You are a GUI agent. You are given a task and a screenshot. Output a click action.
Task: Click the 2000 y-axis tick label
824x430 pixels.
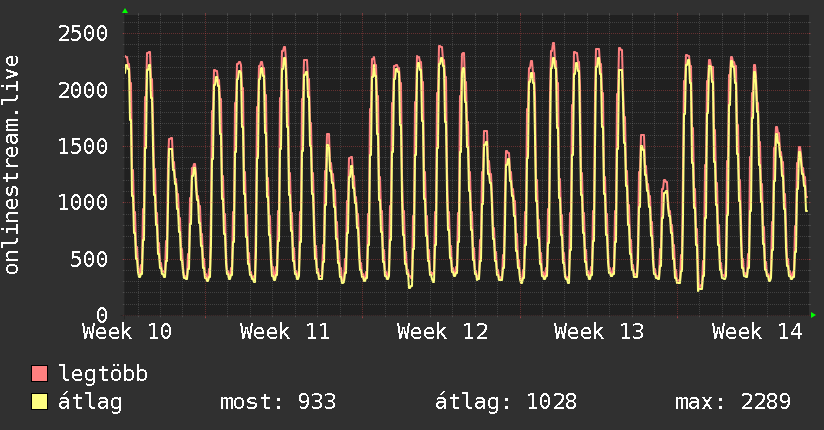[83, 90]
